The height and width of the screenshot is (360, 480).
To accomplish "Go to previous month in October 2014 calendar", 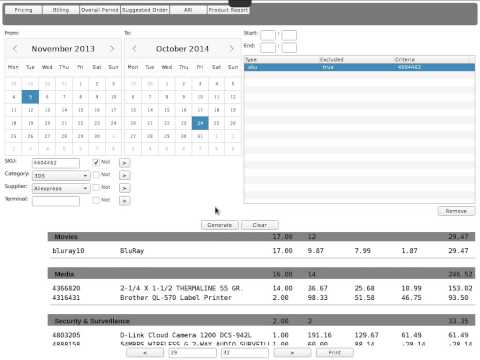I will pos(134,49).
